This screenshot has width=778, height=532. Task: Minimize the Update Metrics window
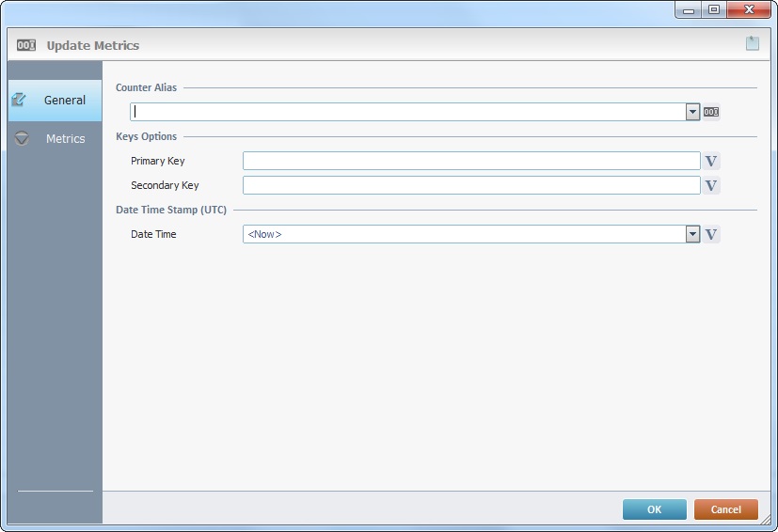690,9
